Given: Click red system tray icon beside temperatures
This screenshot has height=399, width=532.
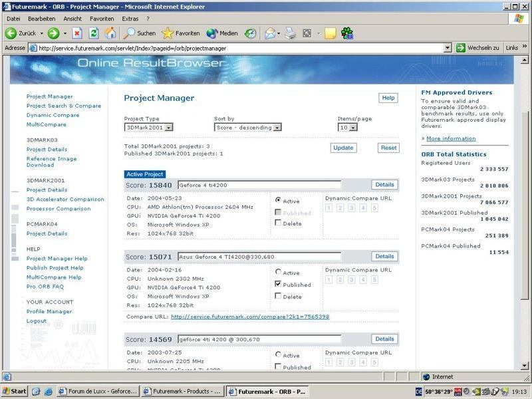Looking at the screenshot, I should tap(458, 392).
